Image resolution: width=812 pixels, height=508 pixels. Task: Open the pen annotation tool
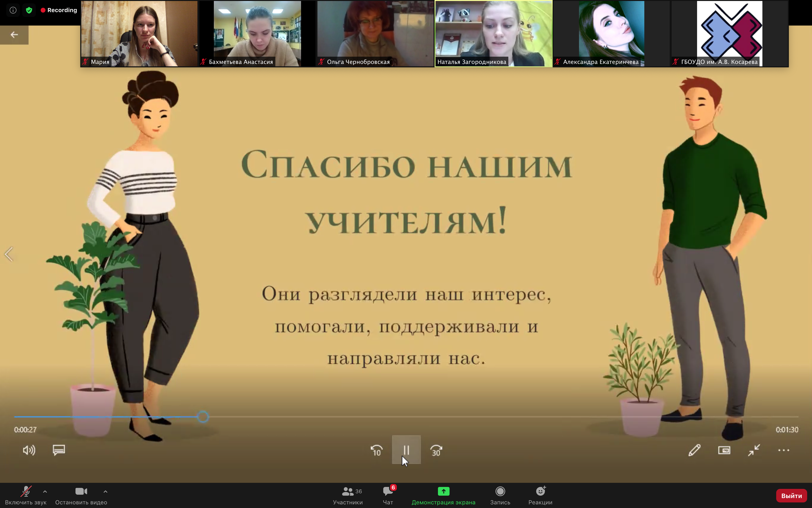point(694,450)
